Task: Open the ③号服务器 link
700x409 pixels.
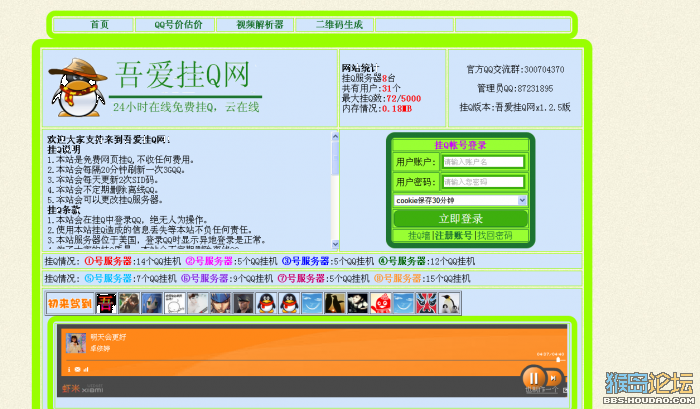Action: click(x=305, y=261)
